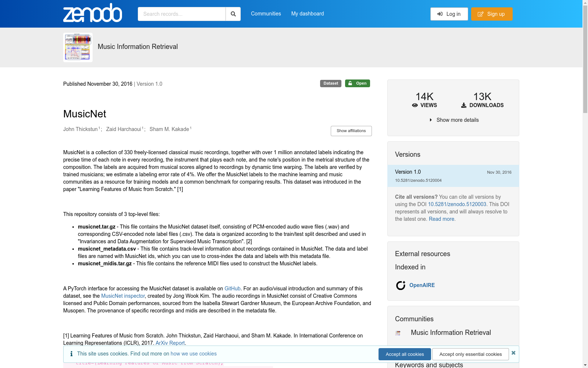Click the Open access badge
Viewport: 588px width, 368px height.
[358, 84]
